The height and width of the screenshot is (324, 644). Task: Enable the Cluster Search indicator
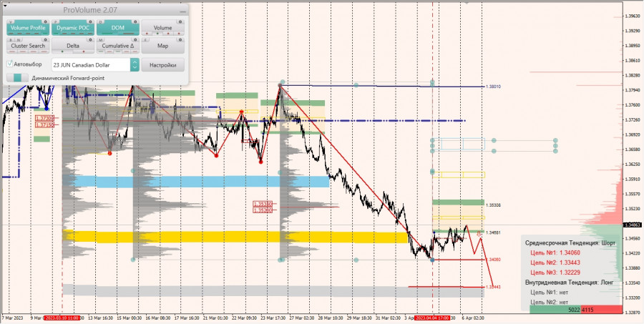pos(28,46)
